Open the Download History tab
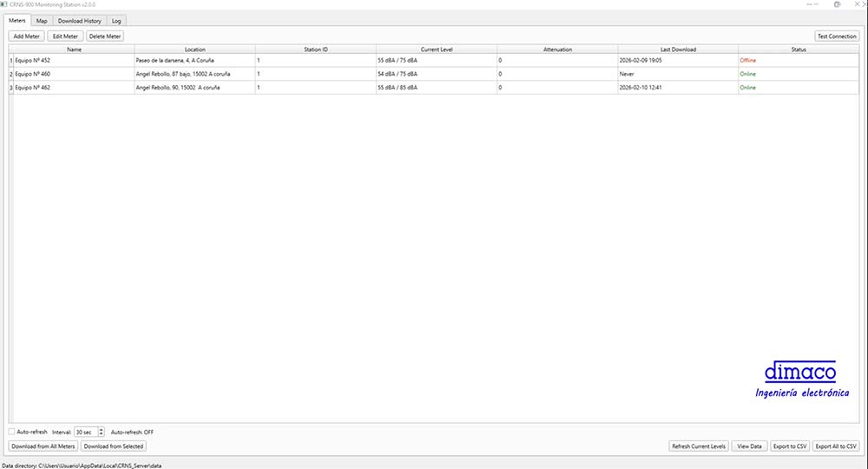Viewport: 868px width, 469px height. point(79,20)
